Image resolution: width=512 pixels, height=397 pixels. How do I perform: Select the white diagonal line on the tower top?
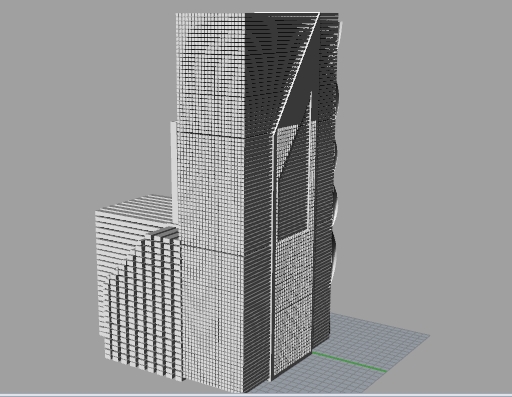pyautogui.click(x=296, y=73)
